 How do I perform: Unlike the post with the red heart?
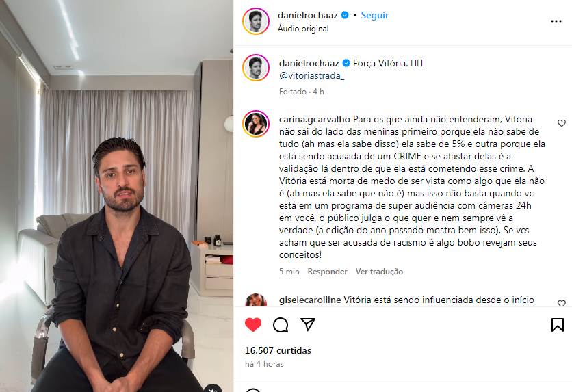point(253,324)
